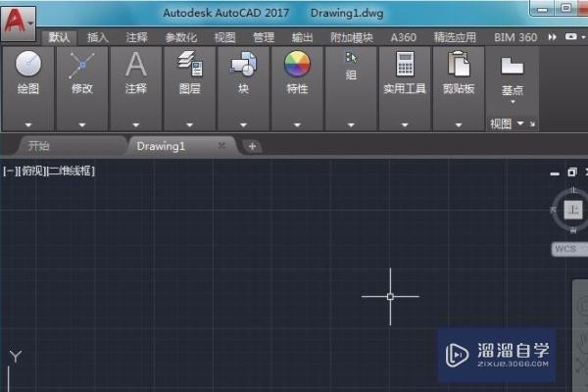Expand the Modify panel dropdown arrow
The height and width of the screenshot is (392, 588).
click(82, 124)
